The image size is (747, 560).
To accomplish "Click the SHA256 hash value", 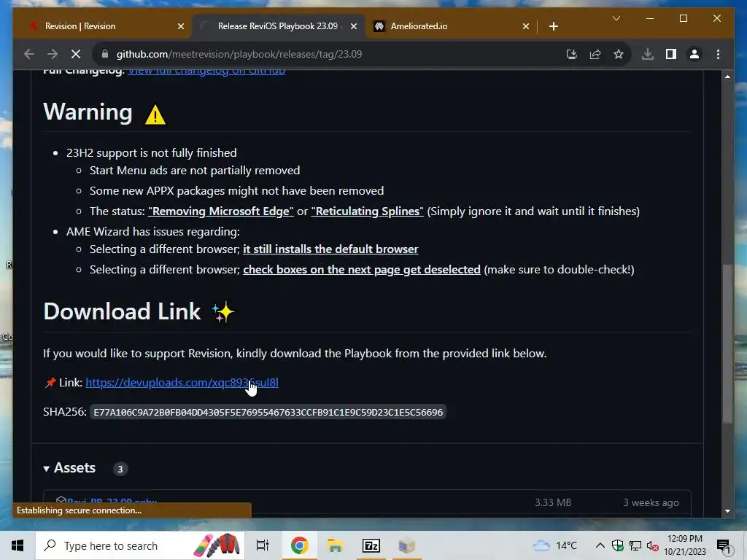I will pyautogui.click(x=268, y=413).
